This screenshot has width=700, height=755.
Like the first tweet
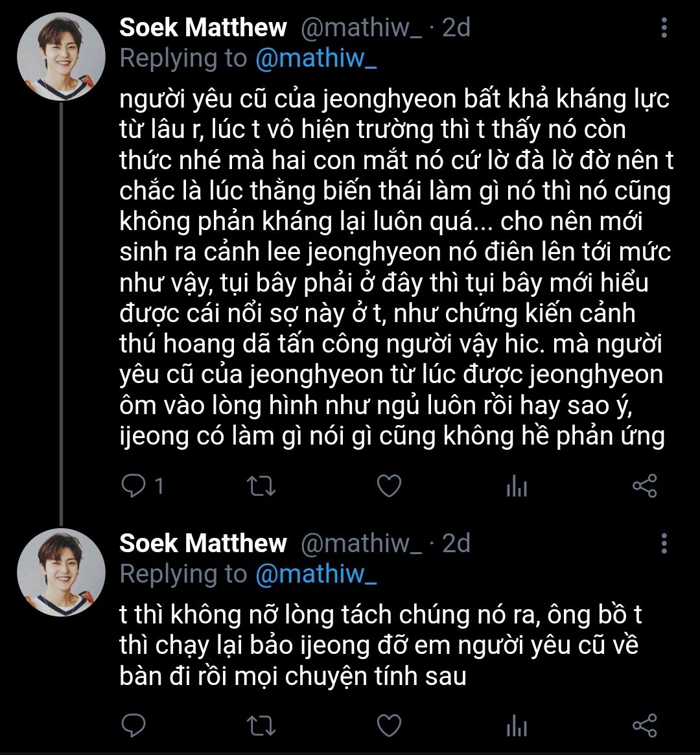[x=389, y=486]
